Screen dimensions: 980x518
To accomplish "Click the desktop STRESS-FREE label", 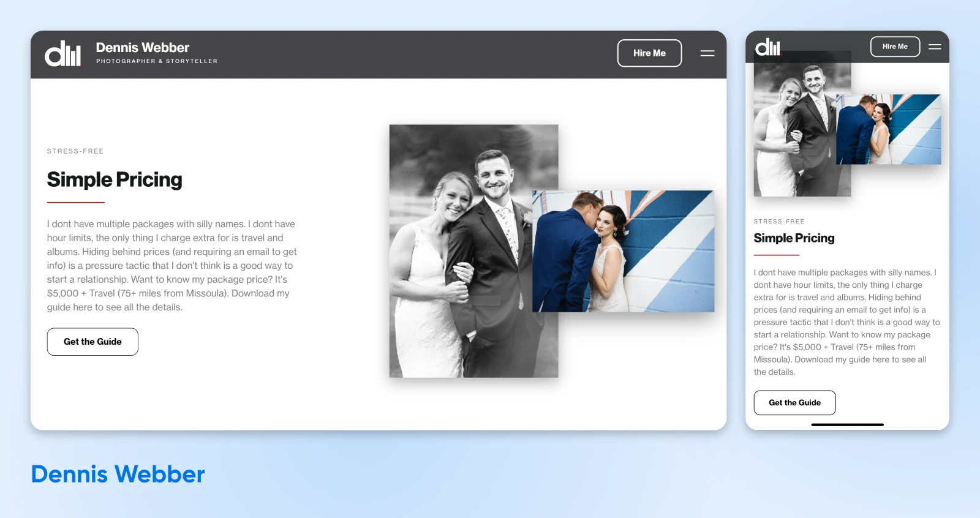I will pyautogui.click(x=75, y=151).
